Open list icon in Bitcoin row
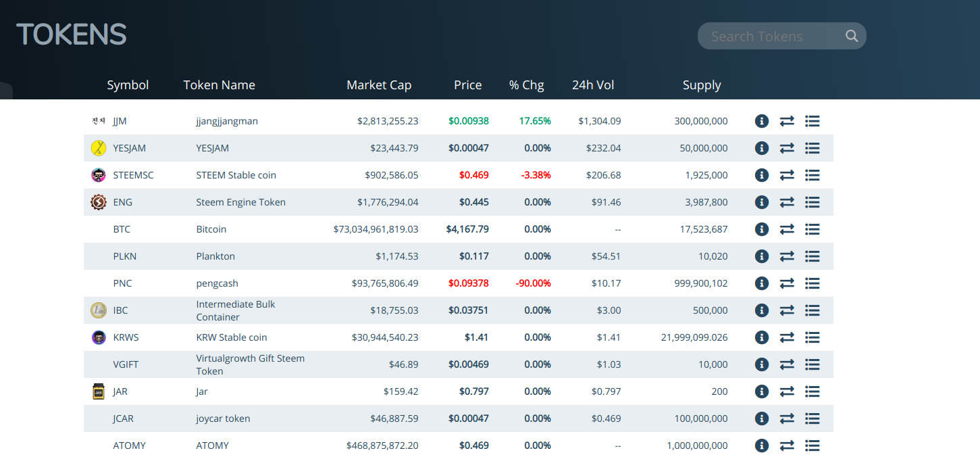Screen dimensions: 980x457 pos(813,229)
